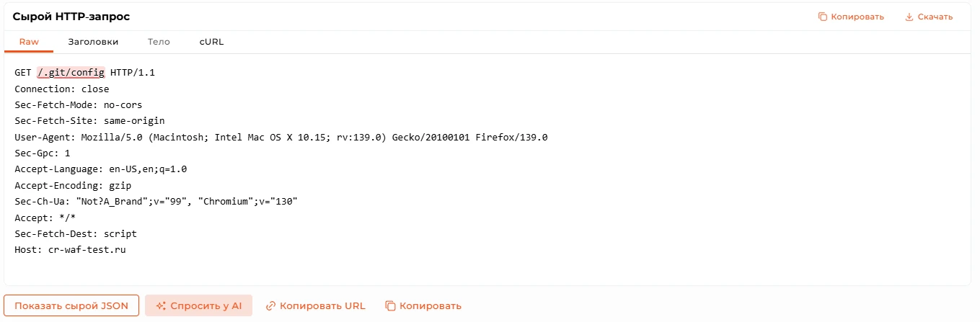Click the chain-link icon beside Копировать URL

[x=271, y=305]
